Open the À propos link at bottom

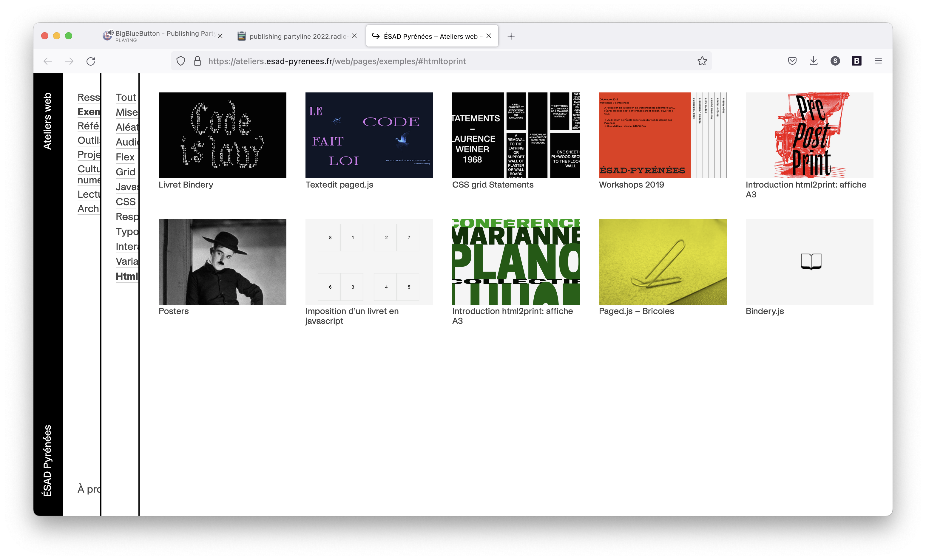(x=89, y=489)
